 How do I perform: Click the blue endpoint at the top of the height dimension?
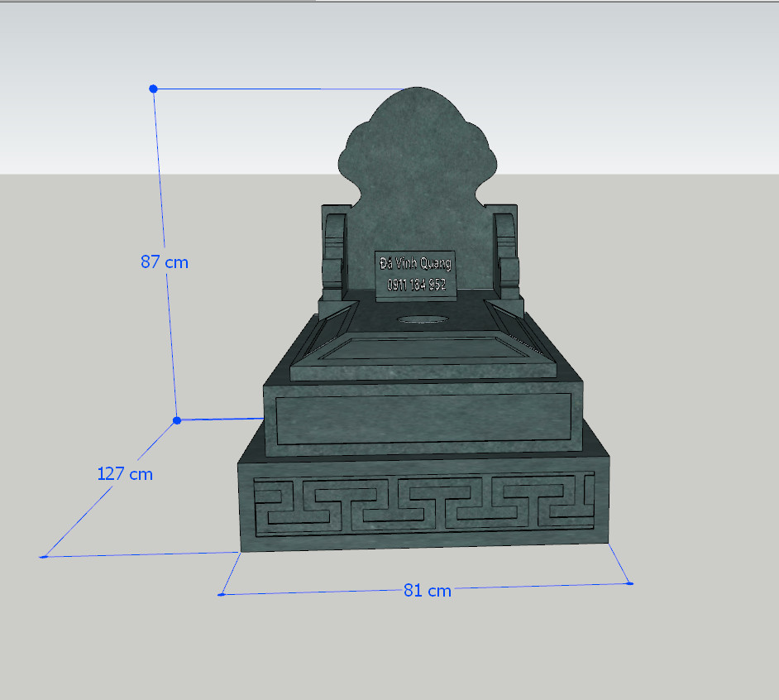tap(153, 89)
